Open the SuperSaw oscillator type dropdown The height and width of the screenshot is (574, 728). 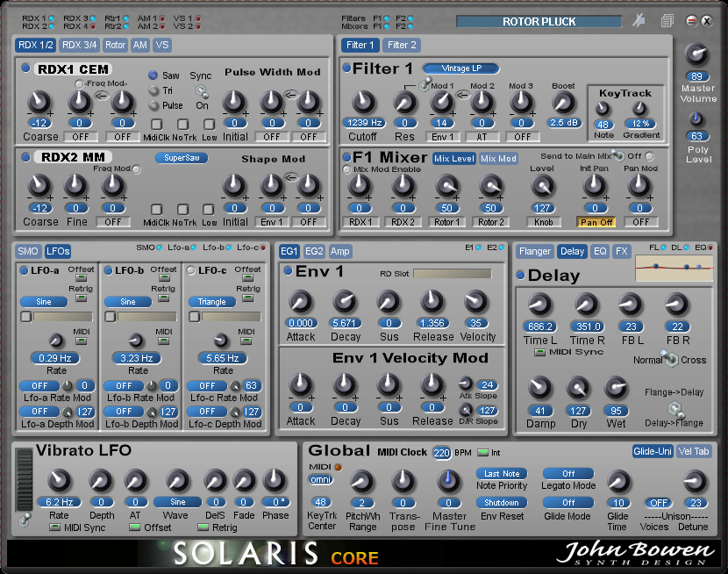point(182,158)
